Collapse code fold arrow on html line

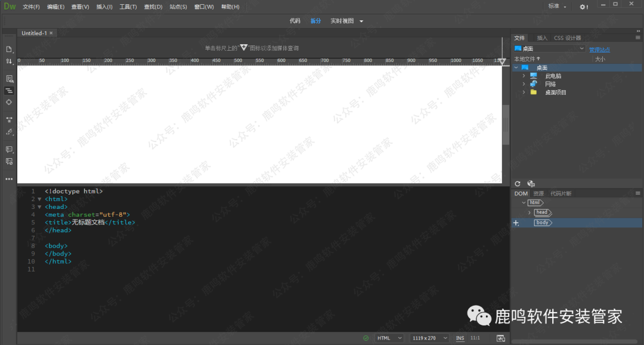click(39, 199)
